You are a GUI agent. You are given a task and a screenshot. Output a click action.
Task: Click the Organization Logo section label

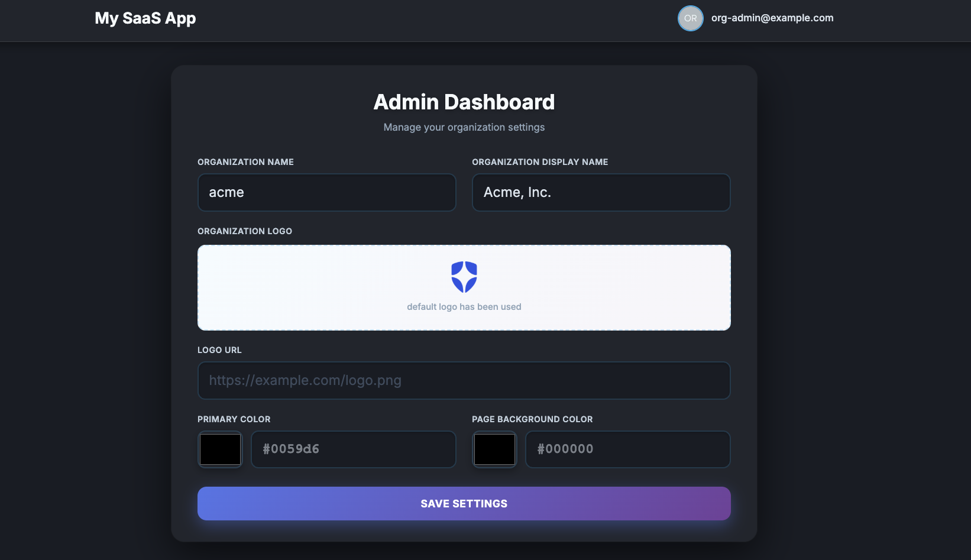(245, 231)
